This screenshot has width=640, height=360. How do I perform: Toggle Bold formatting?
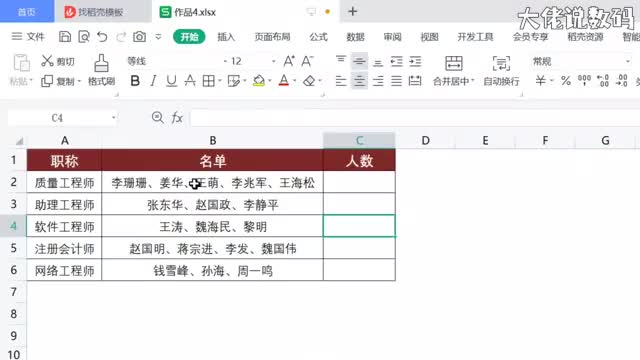(x=135, y=81)
